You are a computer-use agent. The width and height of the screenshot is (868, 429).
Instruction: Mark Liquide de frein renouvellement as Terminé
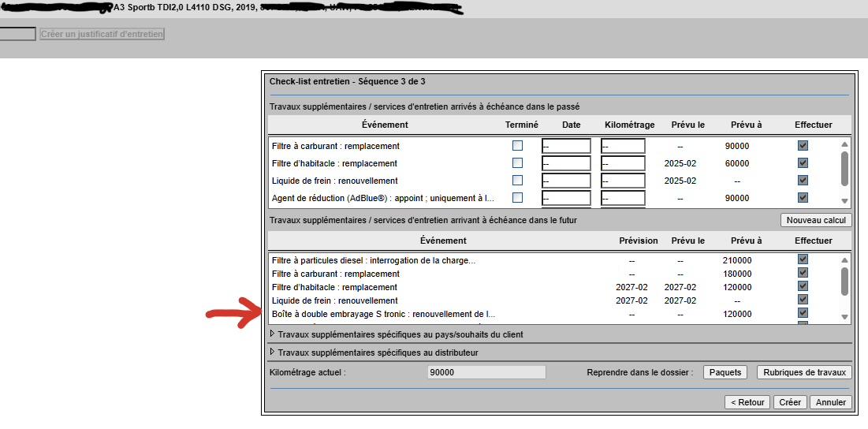click(x=517, y=181)
